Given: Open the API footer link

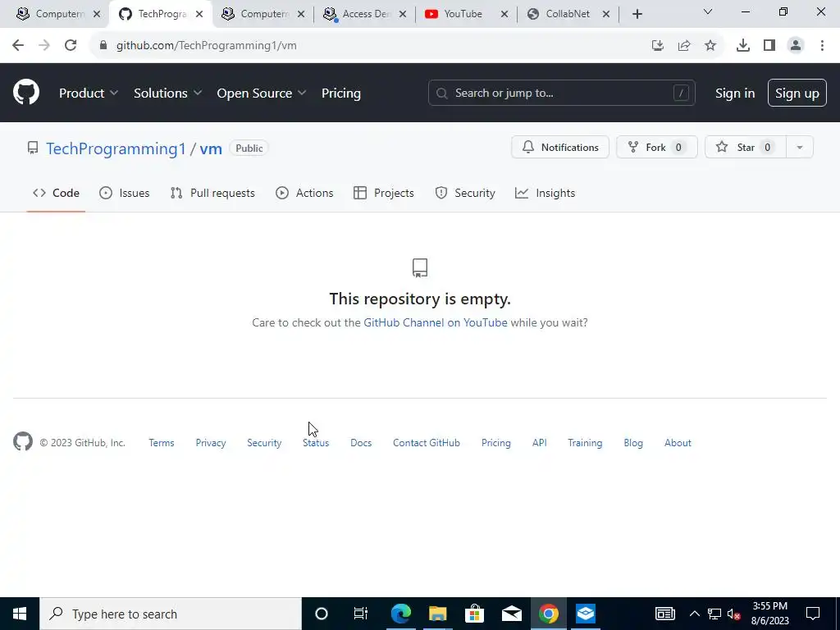Looking at the screenshot, I should 540,443.
